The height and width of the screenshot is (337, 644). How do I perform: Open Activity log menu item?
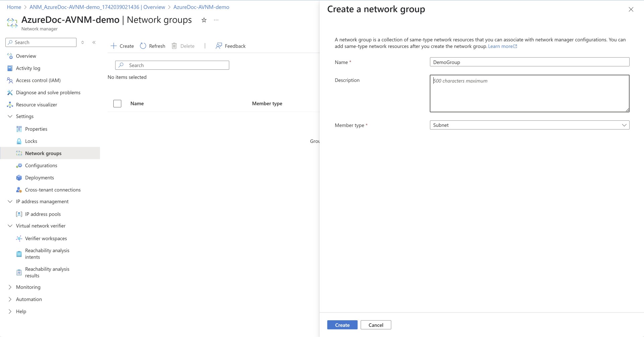click(28, 68)
